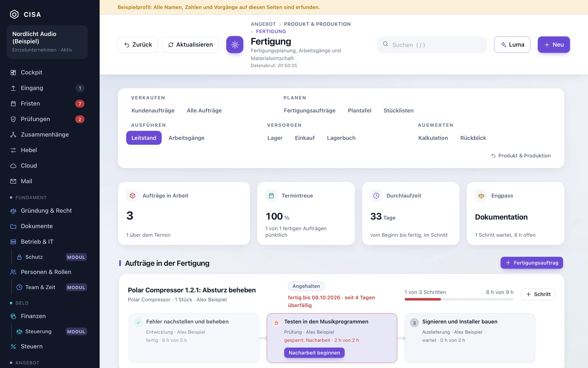Click the Zusammenhänge network icon
Screen dimensions: 588x368
[x=13, y=135]
